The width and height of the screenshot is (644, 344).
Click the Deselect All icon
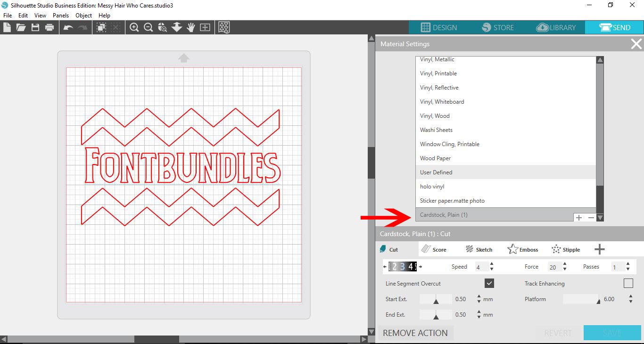click(x=116, y=27)
